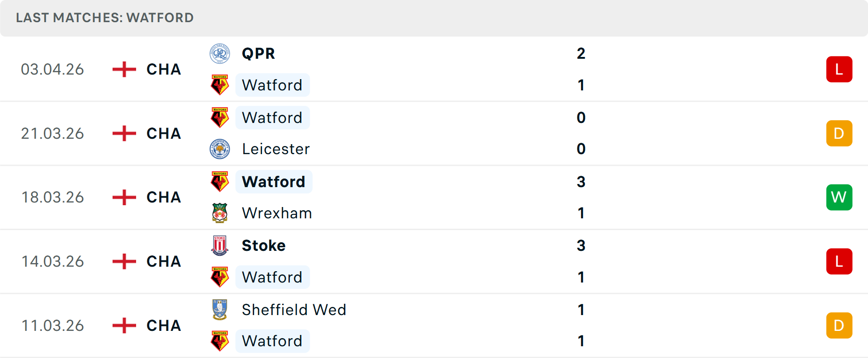Expand the Sheffield Wed match details
This screenshot has width=868, height=358.
tap(434, 325)
